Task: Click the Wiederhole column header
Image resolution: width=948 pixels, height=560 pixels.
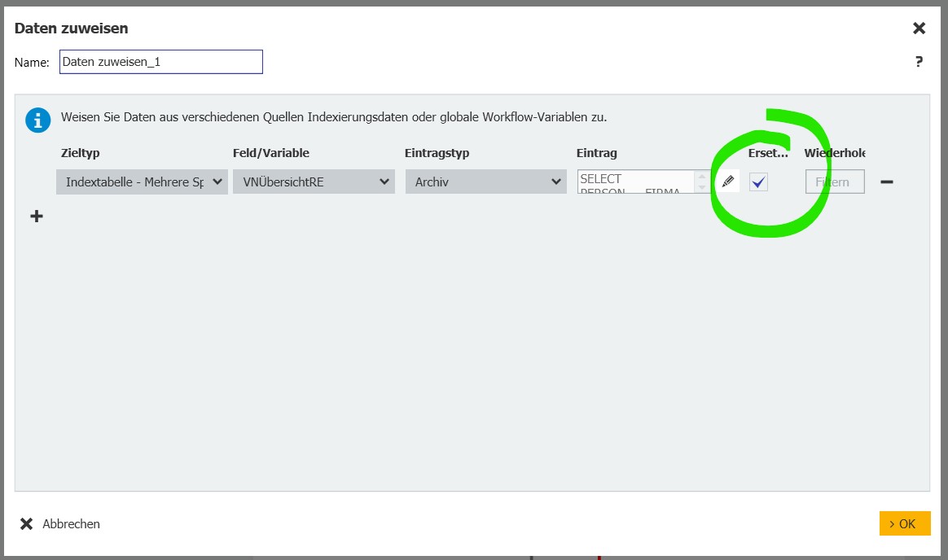Action: click(835, 153)
